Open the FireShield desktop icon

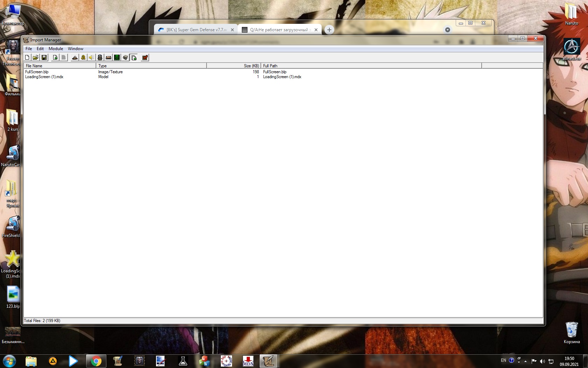click(12, 226)
